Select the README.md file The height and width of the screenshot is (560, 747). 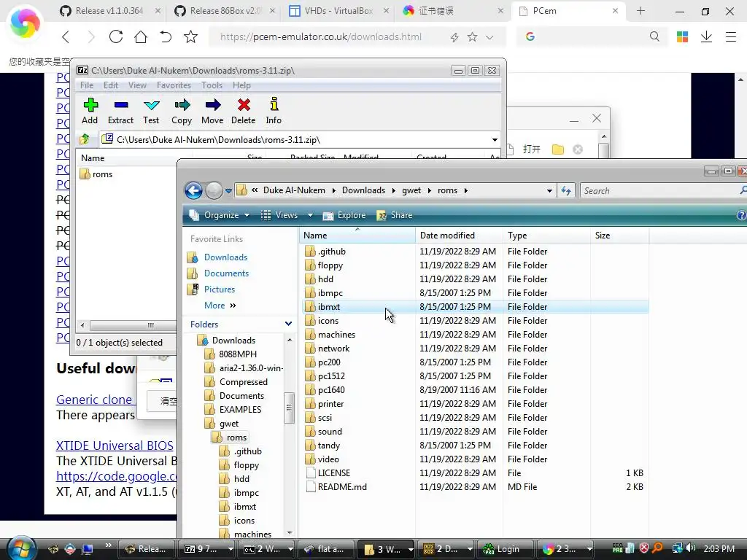[x=342, y=486]
